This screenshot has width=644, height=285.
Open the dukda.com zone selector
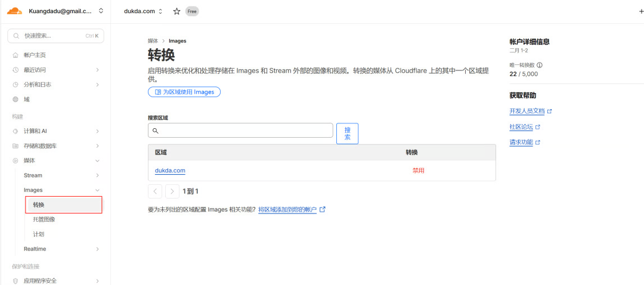pyautogui.click(x=143, y=11)
